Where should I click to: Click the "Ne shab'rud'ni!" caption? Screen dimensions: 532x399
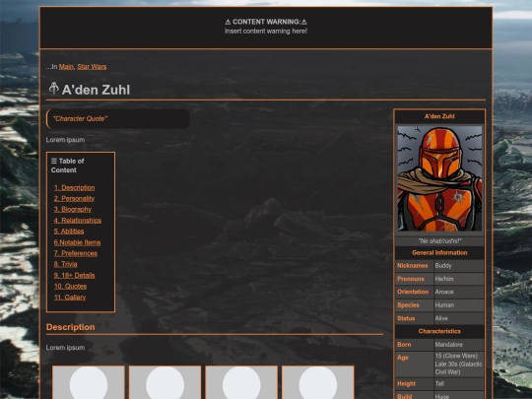coord(439,241)
